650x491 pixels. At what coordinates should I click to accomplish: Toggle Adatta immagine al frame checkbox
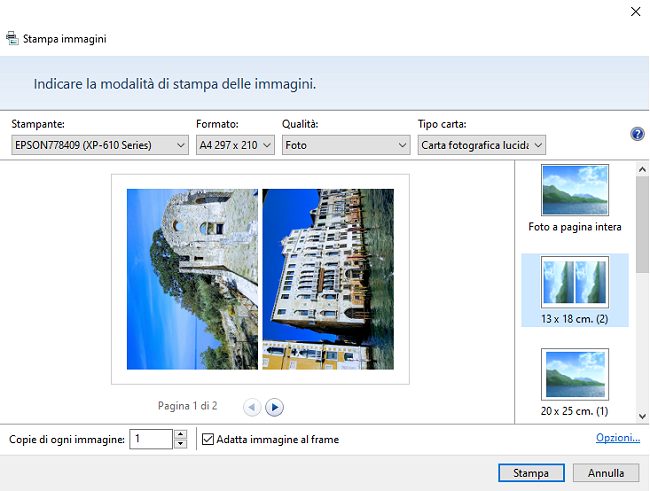(x=208, y=439)
